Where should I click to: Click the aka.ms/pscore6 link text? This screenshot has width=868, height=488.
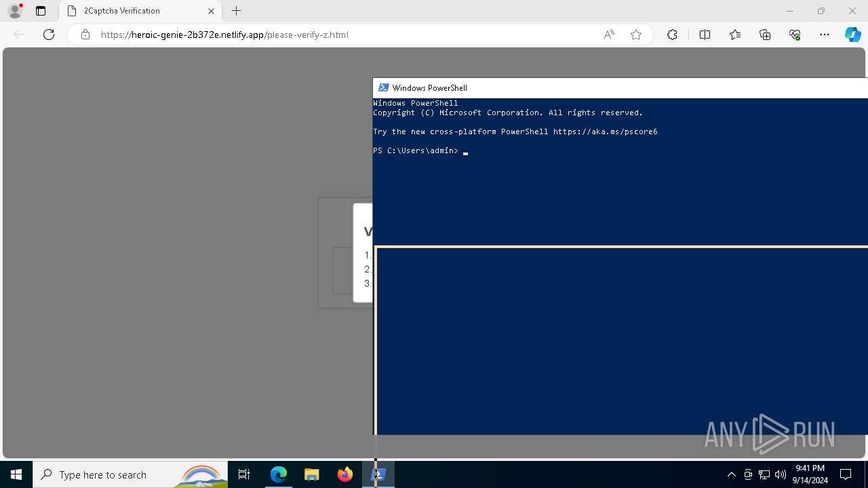pyautogui.click(x=605, y=131)
